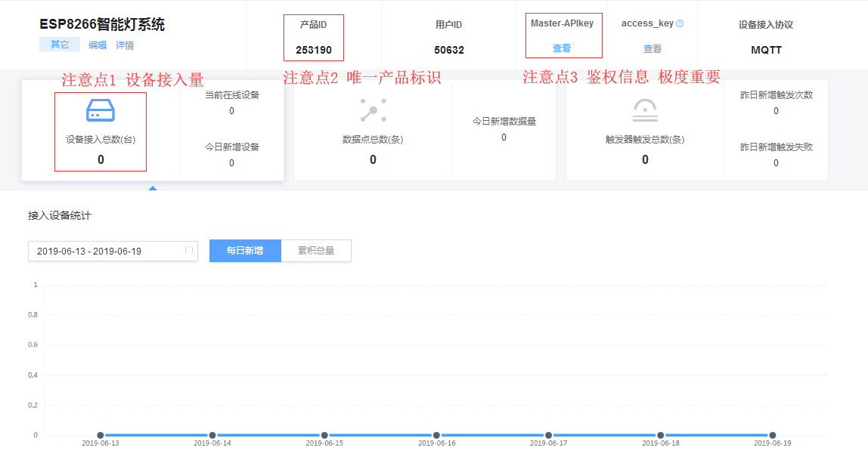The width and height of the screenshot is (868, 460).
Task: Click the access_key header label
Action: (647, 23)
